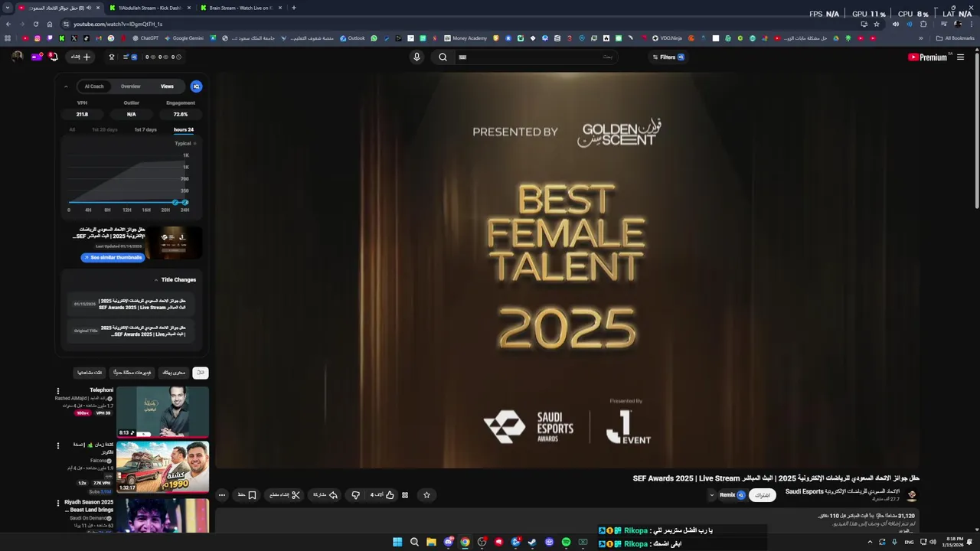Reload the page with refresh icon
This screenshot has height=551, width=980.
tap(35, 24)
